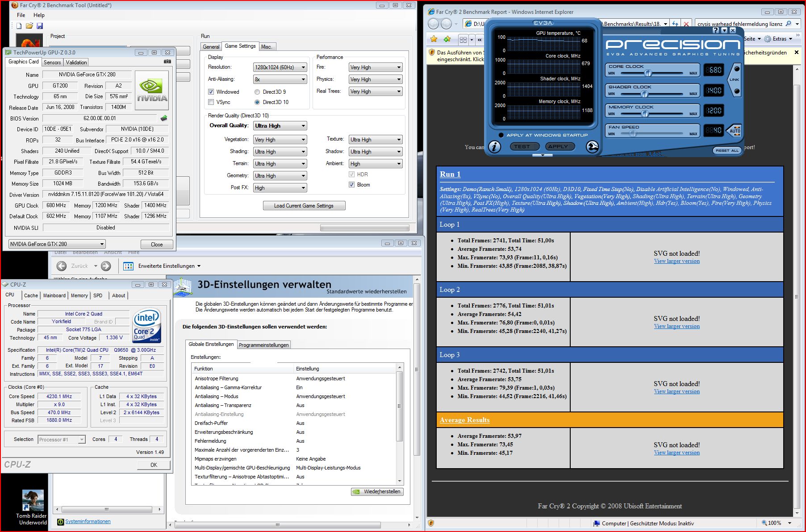Click the GPU-Z Close button

pyautogui.click(x=157, y=244)
